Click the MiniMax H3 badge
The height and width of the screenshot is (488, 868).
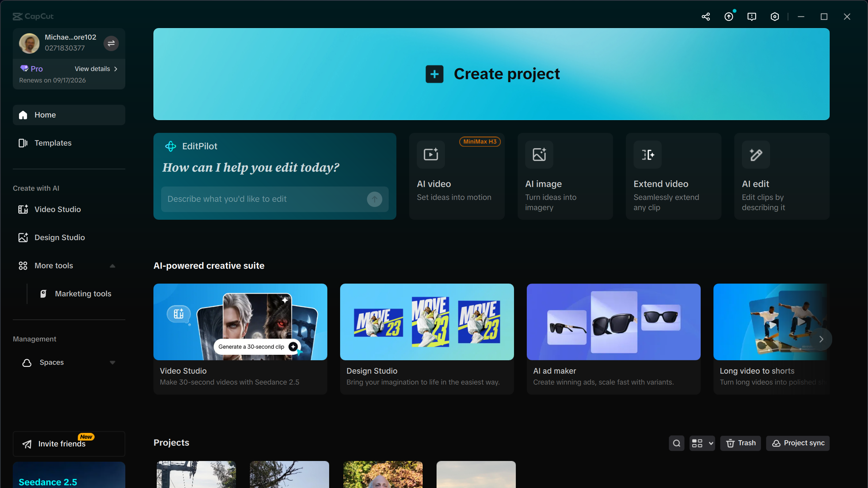pos(480,142)
